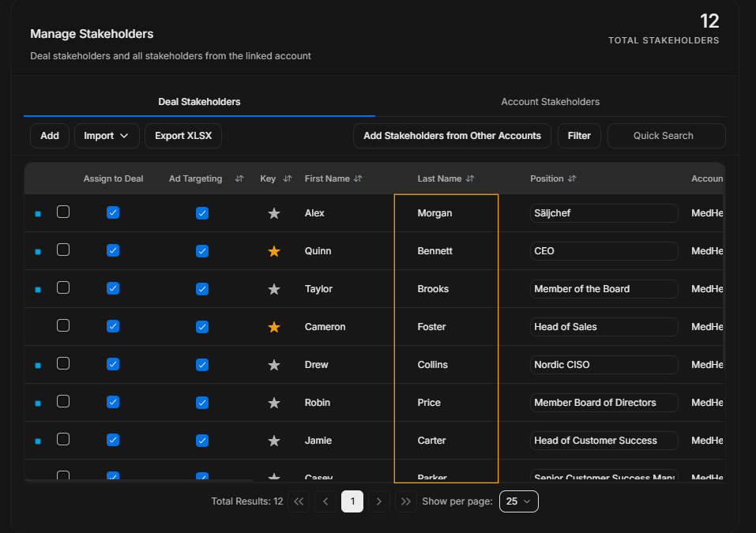Sort by Key column arrows
Viewport: 756px width, 533px height.
pyautogui.click(x=288, y=178)
